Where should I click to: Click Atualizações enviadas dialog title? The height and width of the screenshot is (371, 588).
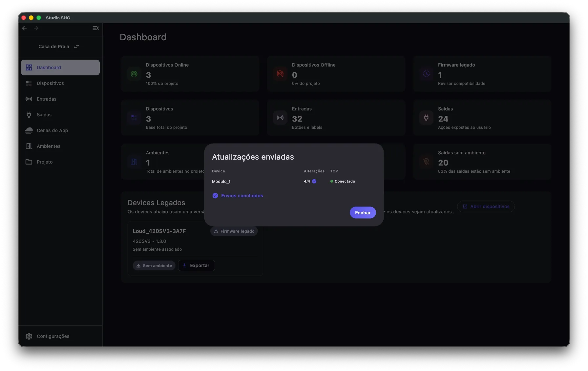click(x=253, y=157)
